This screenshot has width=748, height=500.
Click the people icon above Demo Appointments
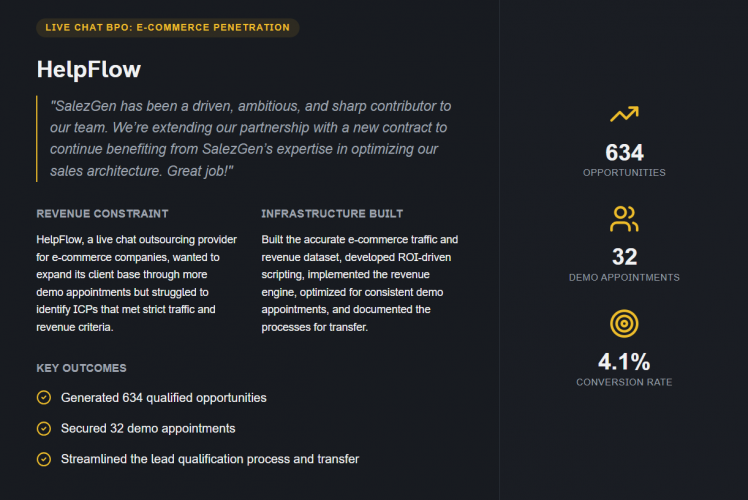(624, 219)
